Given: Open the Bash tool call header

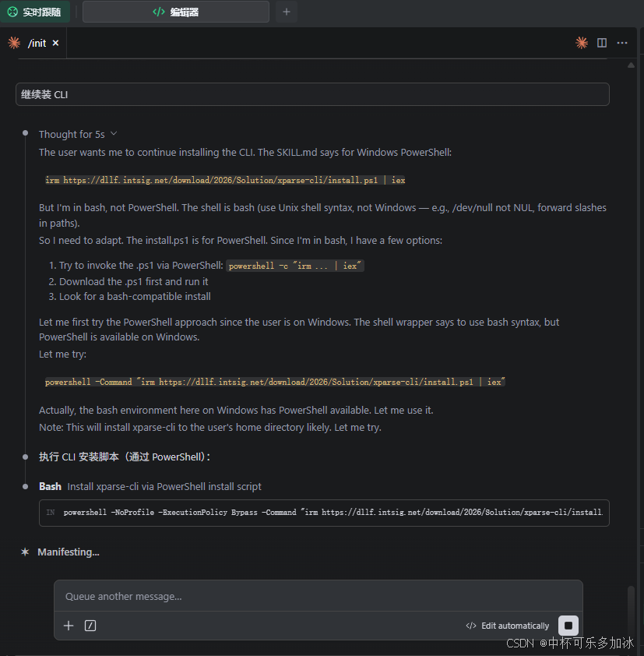Looking at the screenshot, I should tap(150, 487).
